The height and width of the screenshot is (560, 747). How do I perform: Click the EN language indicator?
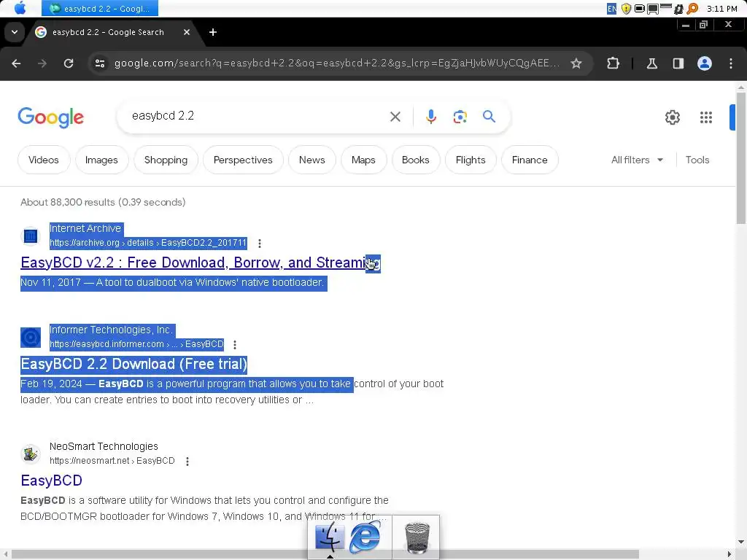(x=612, y=9)
